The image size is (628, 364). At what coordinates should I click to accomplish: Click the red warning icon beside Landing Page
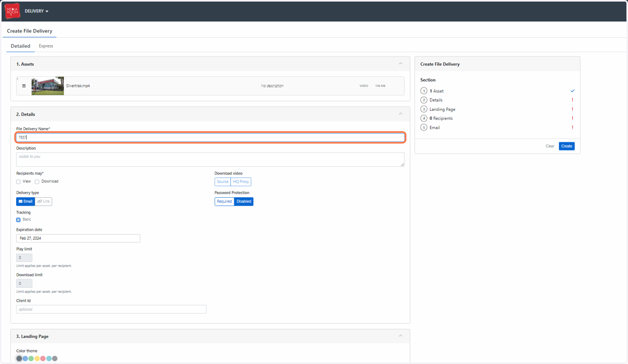pyautogui.click(x=573, y=109)
